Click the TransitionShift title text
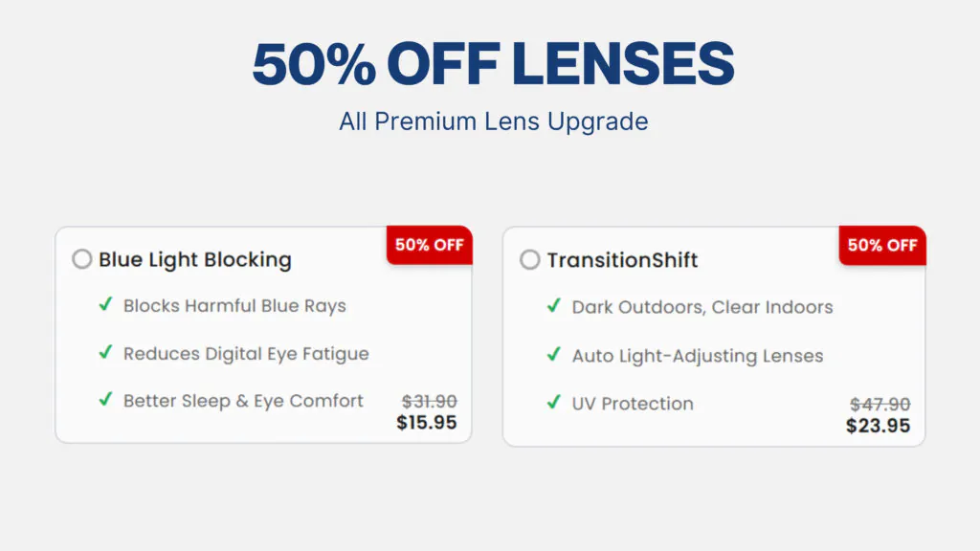980x551 pixels. click(622, 260)
